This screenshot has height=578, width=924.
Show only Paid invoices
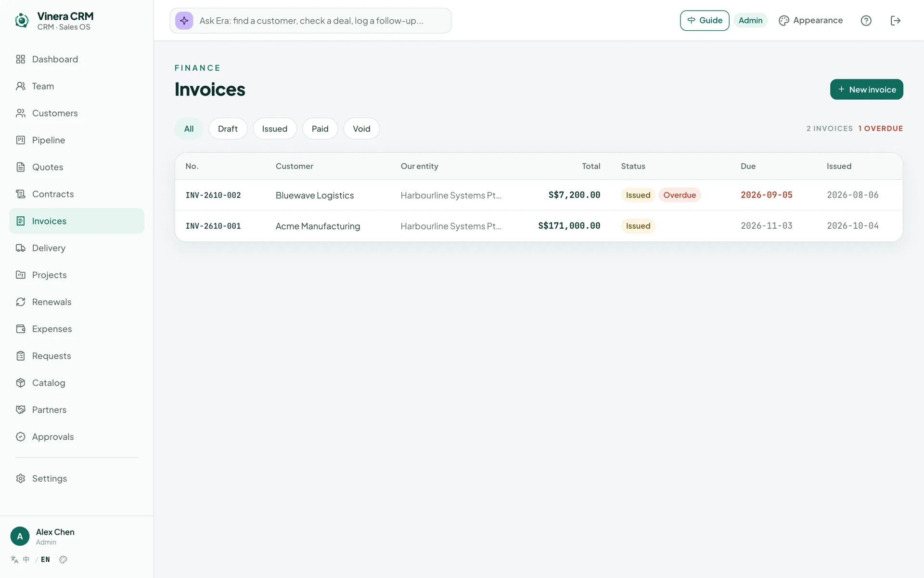click(x=320, y=129)
